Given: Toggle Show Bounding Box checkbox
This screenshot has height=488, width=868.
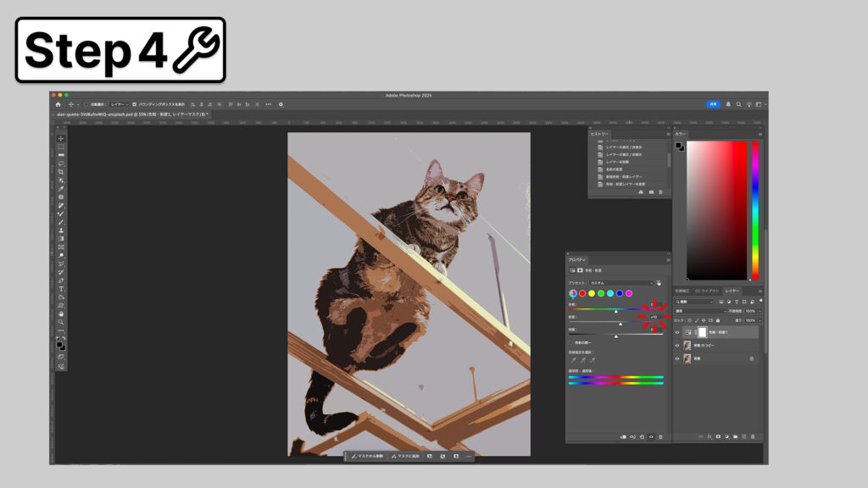Looking at the screenshot, I should (x=135, y=104).
